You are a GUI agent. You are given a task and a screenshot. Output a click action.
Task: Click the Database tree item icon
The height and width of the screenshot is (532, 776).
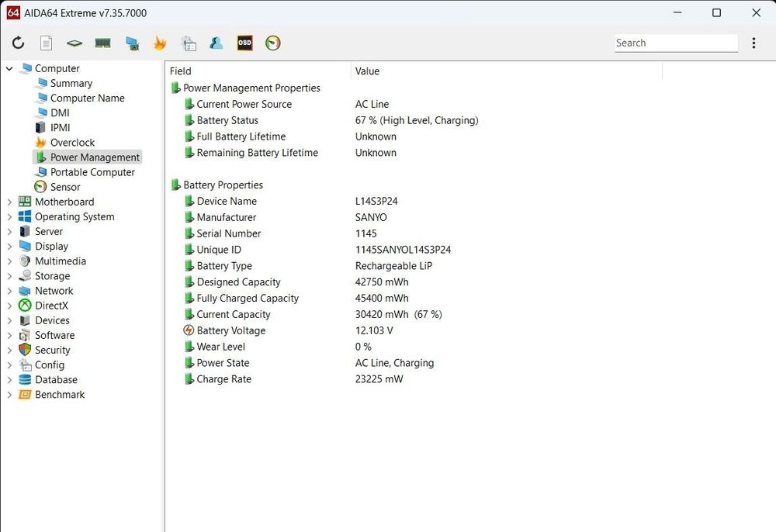[x=25, y=380]
